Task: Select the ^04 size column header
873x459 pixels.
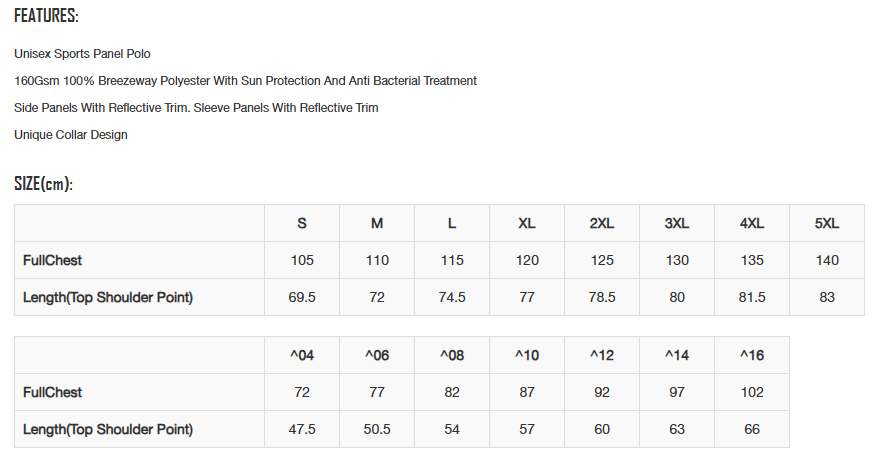Action: pos(302,355)
